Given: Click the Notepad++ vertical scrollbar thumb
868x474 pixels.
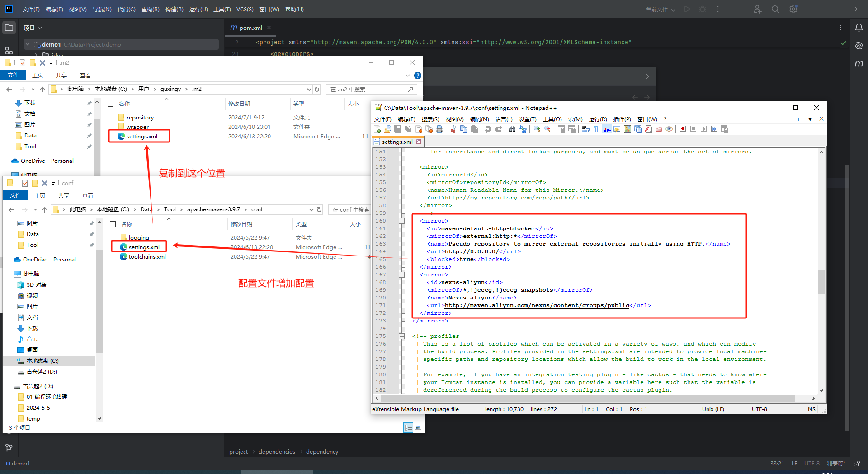Looking at the screenshot, I should pos(821,282).
